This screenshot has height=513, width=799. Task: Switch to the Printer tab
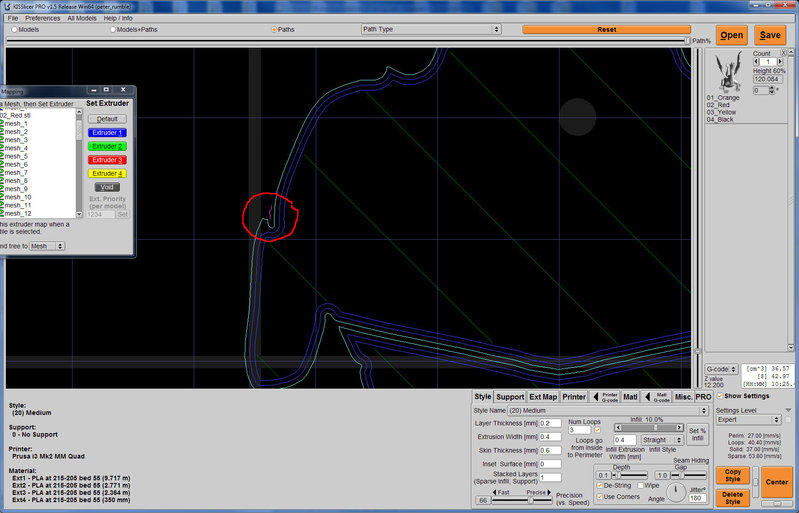574,397
